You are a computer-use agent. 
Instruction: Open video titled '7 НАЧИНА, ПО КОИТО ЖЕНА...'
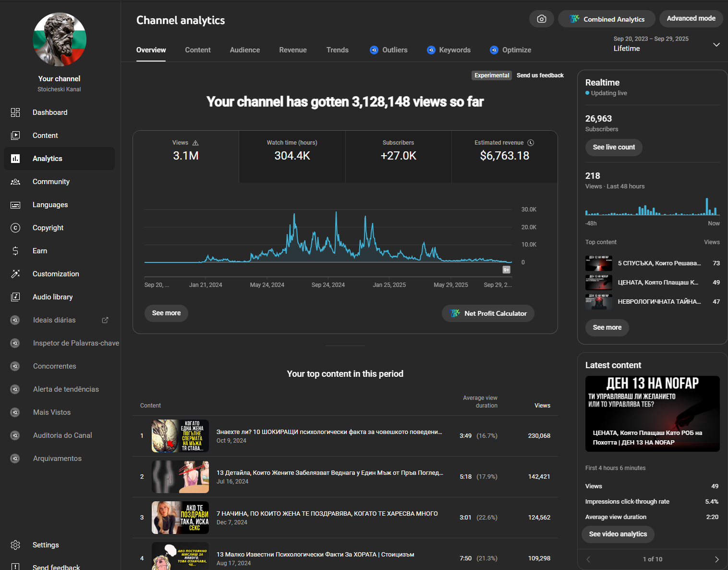(x=327, y=514)
